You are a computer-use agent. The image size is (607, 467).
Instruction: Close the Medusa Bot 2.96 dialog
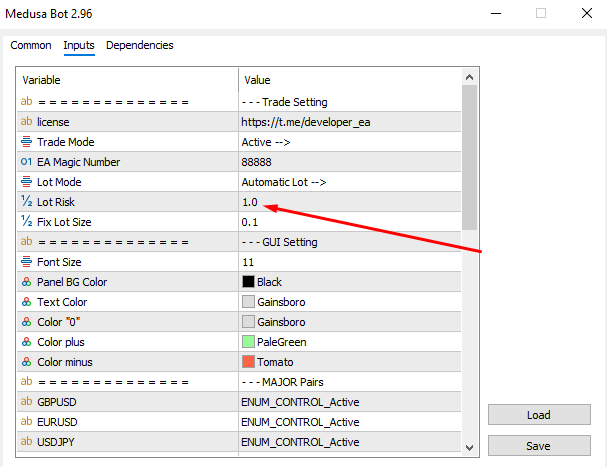(587, 13)
